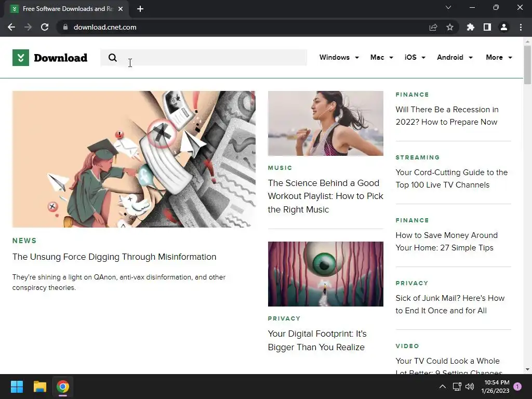Click the scrollbar up arrow
Viewport: 532px width, 399px height.
tap(527, 41)
